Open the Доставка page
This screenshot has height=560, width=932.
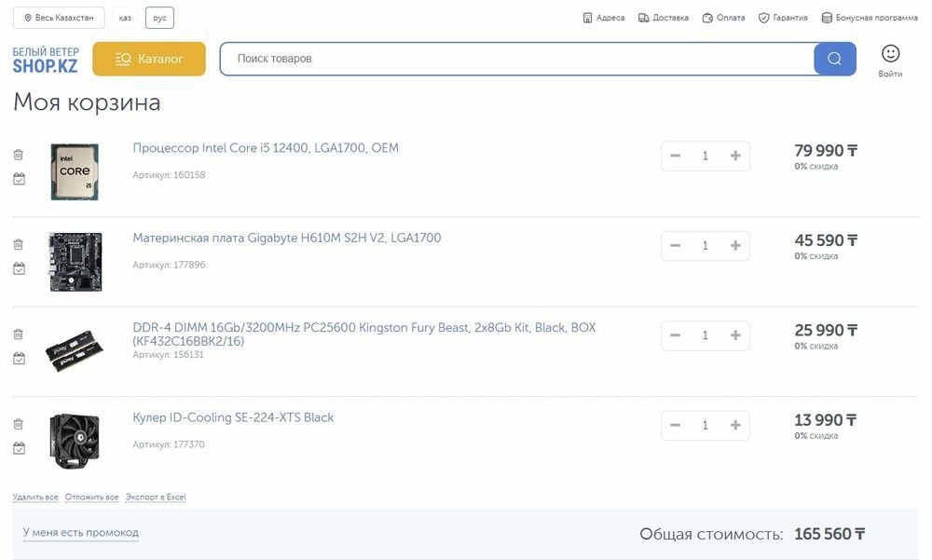click(664, 18)
